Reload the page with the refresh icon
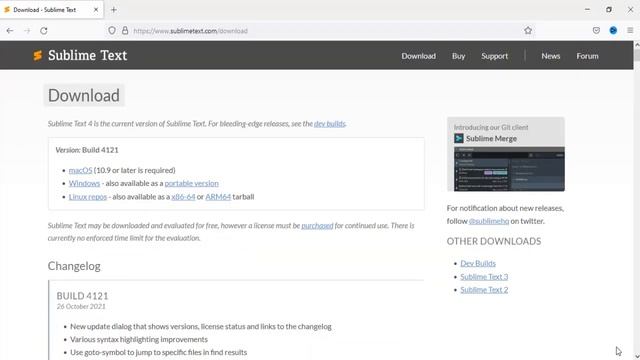Image resolution: width=640 pixels, height=360 pixels. (44, 31)
